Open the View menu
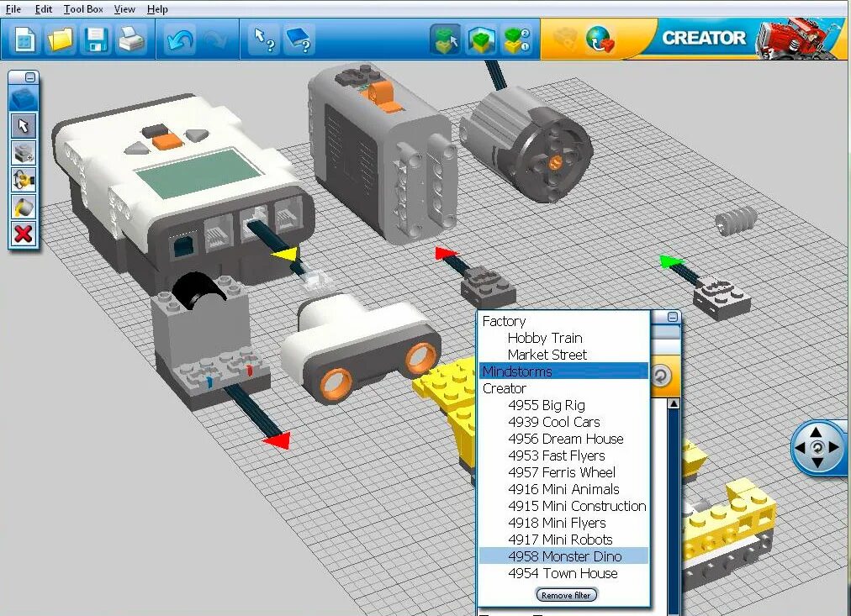Viewport: 851px width, 616px height. 124,8
